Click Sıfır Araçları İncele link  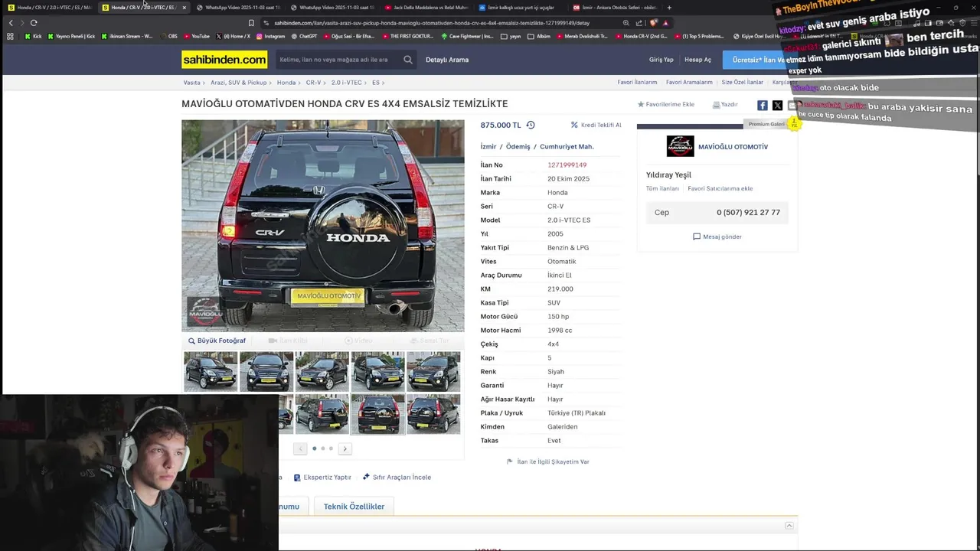coord(397,477)
